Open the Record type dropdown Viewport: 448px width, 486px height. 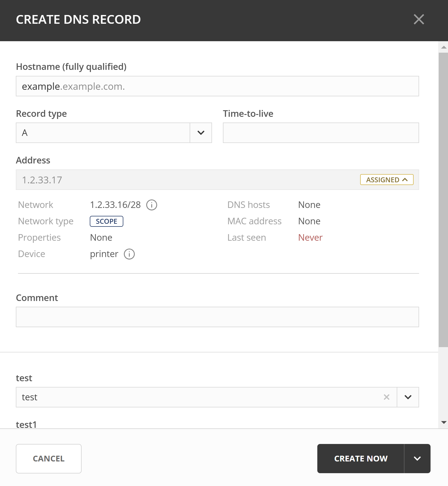pos(201,133)
